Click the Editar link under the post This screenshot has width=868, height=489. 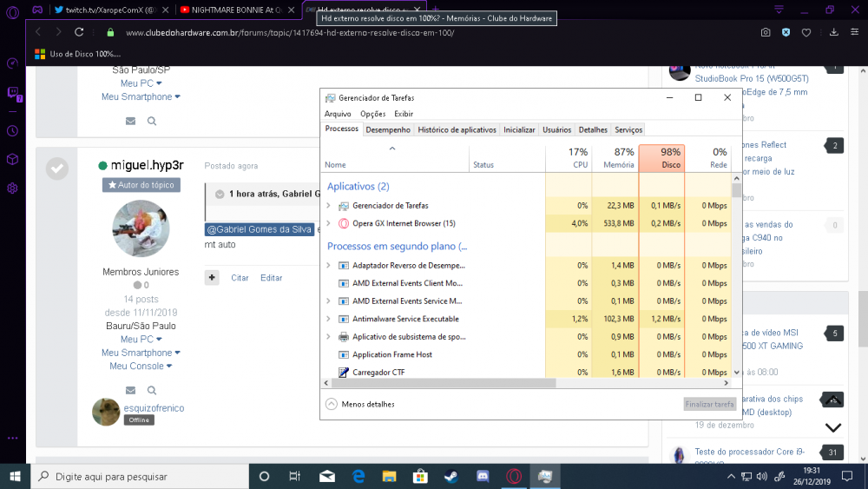click(x=272, y=278)
